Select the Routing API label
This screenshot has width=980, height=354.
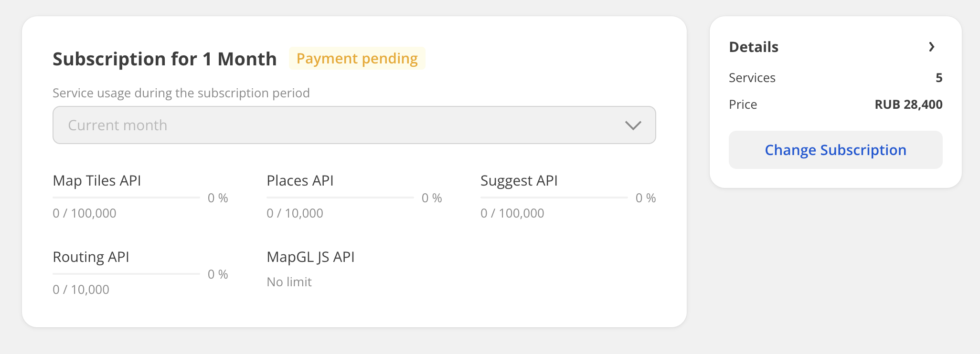91,257
